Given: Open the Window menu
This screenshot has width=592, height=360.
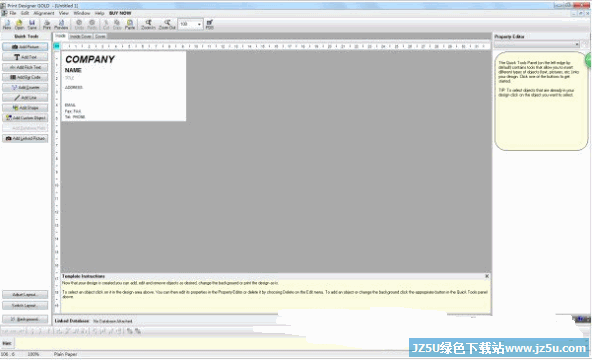Looking at the screenshot, I should (x=82, y=13).
